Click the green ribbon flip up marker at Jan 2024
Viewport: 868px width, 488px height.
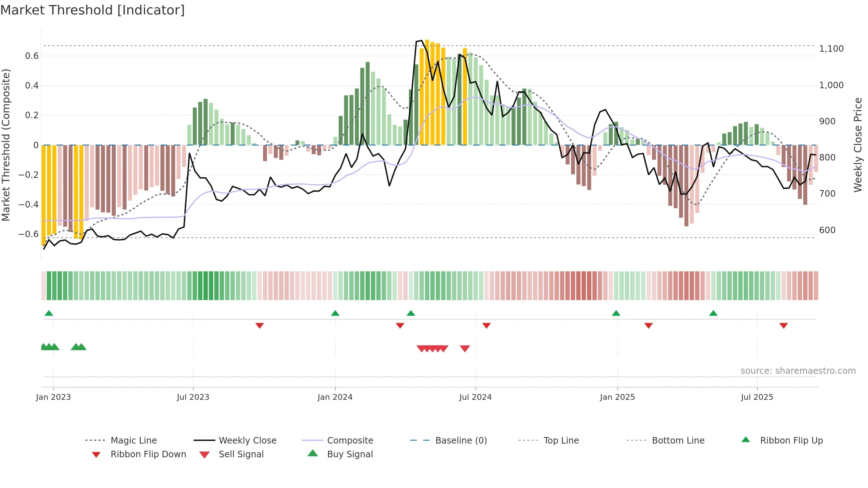coord(335,313)
